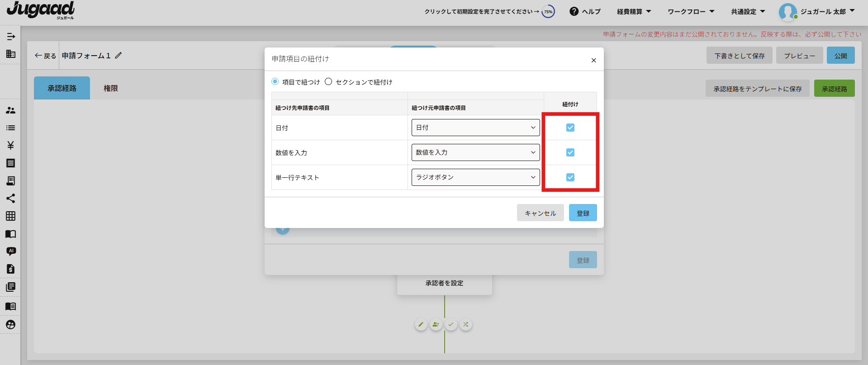Click the help question mark icon
The width and height of the screenshot is (868, 365).
(x=574, y=12)
